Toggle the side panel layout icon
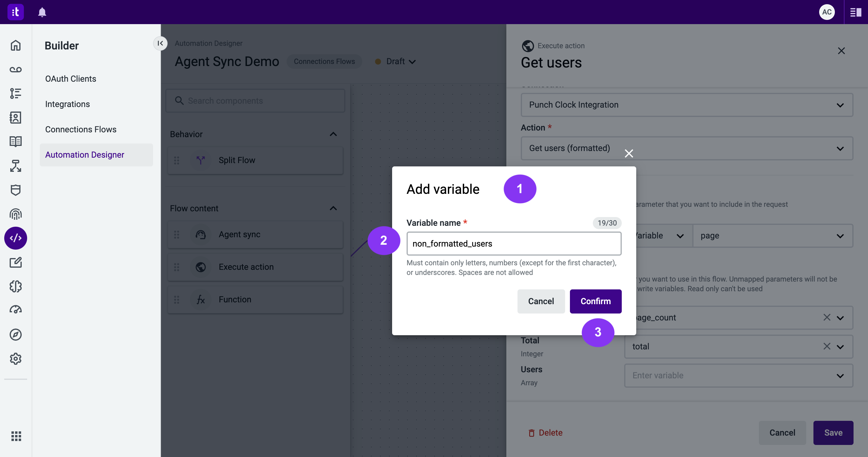Viewport: 868px width, 457px height. [856, 12]
